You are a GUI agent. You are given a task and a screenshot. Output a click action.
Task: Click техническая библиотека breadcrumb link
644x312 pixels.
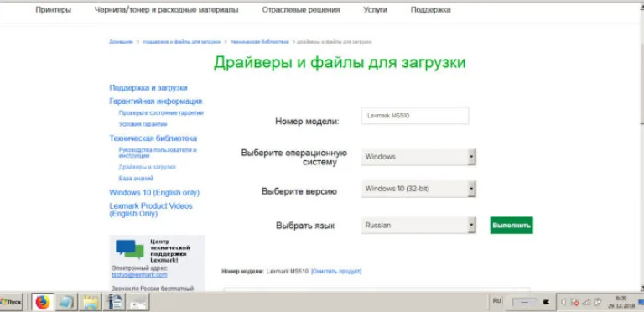(260, 42)
